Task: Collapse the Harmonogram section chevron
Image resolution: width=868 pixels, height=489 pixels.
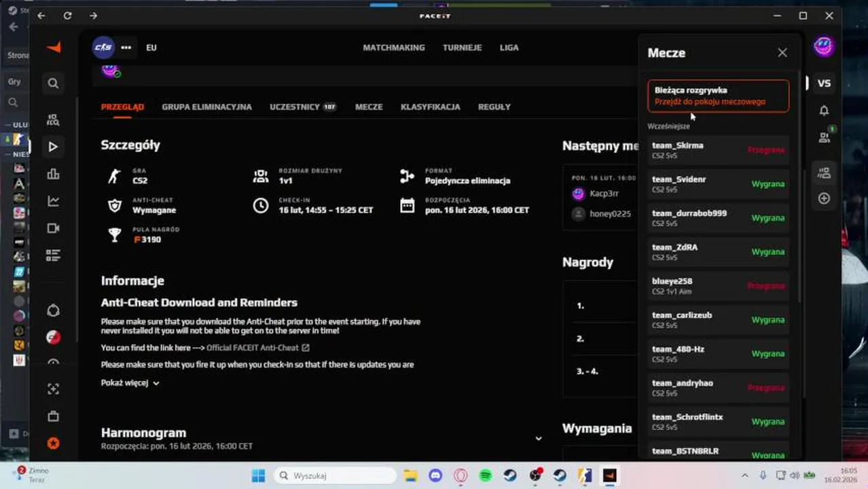Action: (x=539, y=439)
